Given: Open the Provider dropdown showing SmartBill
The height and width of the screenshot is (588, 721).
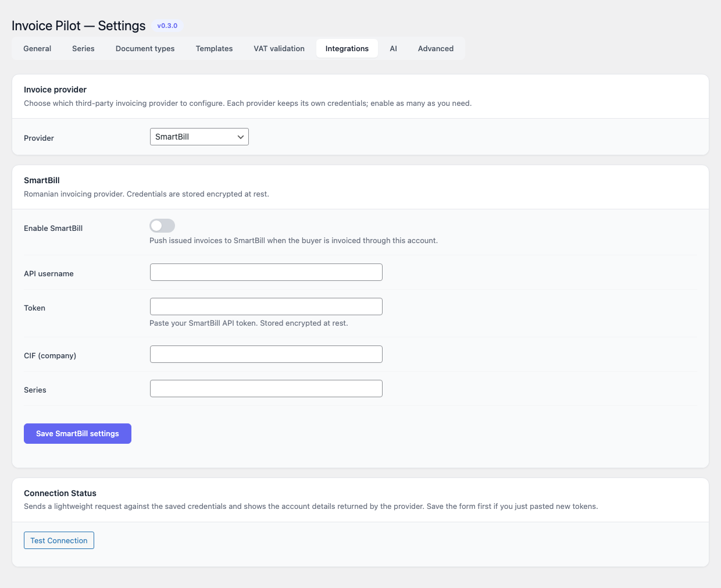Looking at the screenshot, I should tap(199, 137).
